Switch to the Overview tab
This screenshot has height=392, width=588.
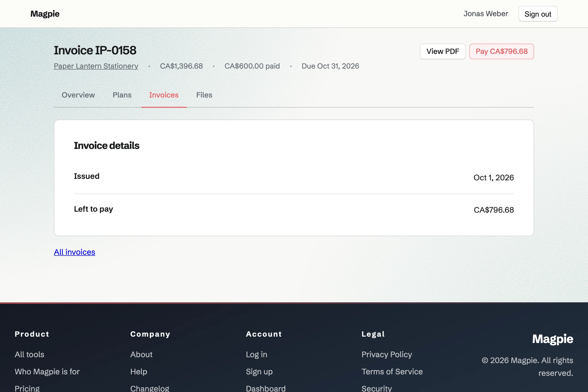78,95
